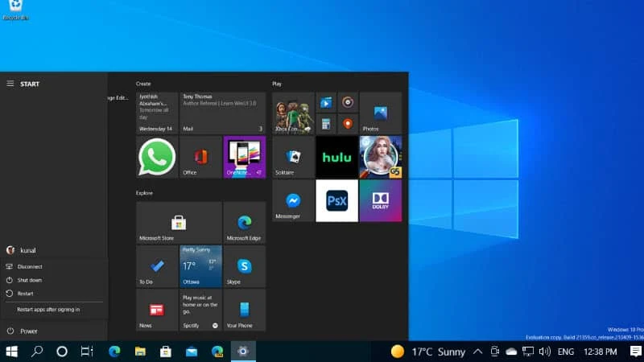Open the 17°C Sunny weather widget
Image resolution: width=644 pixels, height=362 pixels.
point(427,352)
